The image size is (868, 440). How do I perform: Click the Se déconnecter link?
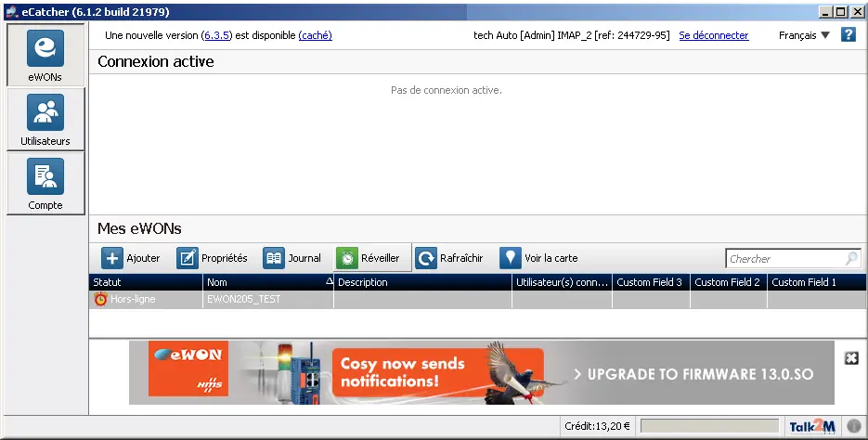coord(714,35)
